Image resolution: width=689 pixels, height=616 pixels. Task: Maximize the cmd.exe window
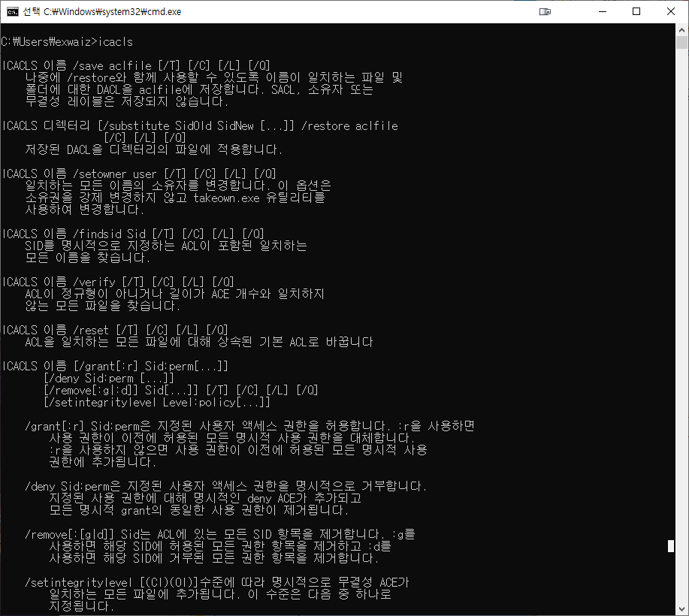(x=636, y=11)
